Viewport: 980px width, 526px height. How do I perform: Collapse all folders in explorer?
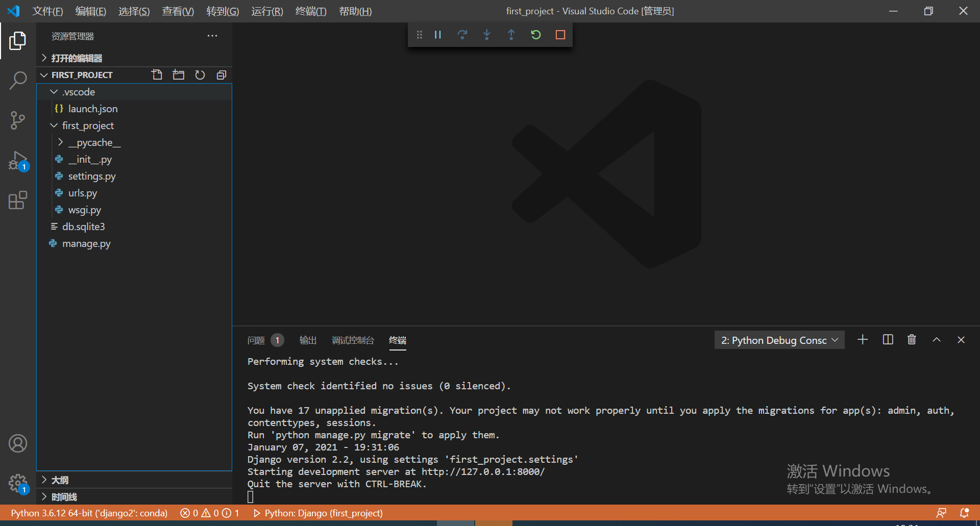[222, 75]
